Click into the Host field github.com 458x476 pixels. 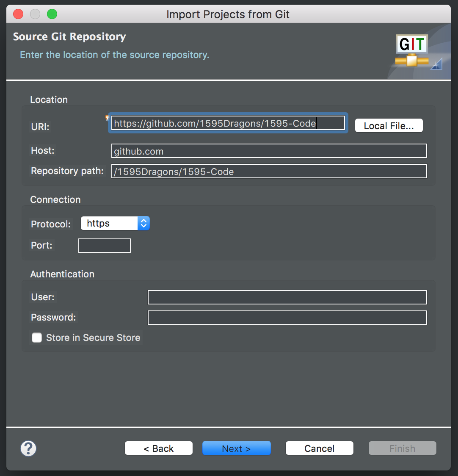(269, 151)
